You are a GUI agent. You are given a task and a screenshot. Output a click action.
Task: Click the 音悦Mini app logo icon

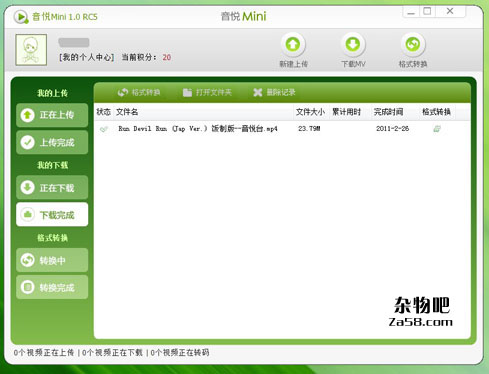[21, 16]
